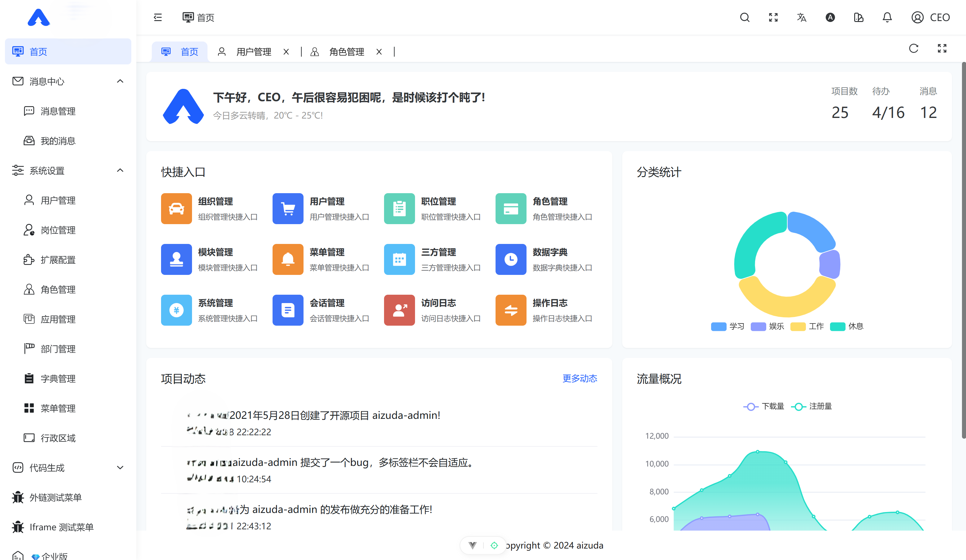Click the circled A font icon
The width and height of the screenshot is (966, 560).
pyautogui.click(x=830, y=17)
